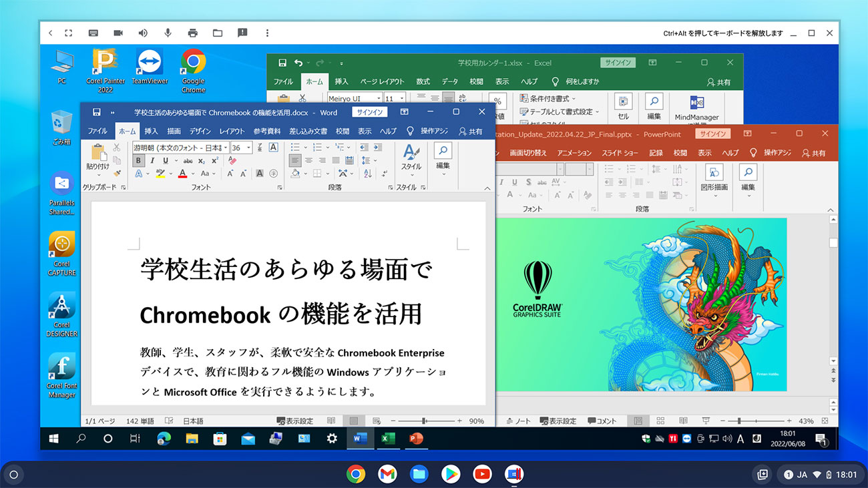The width and height of the screenshot is (868, 488).
Task: Toggle Strikethrough in Word font group
Action: pos(188,160)
